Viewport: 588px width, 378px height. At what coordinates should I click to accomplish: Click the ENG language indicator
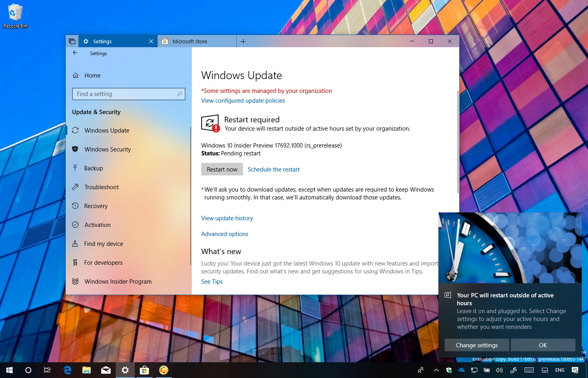(560, 370)
